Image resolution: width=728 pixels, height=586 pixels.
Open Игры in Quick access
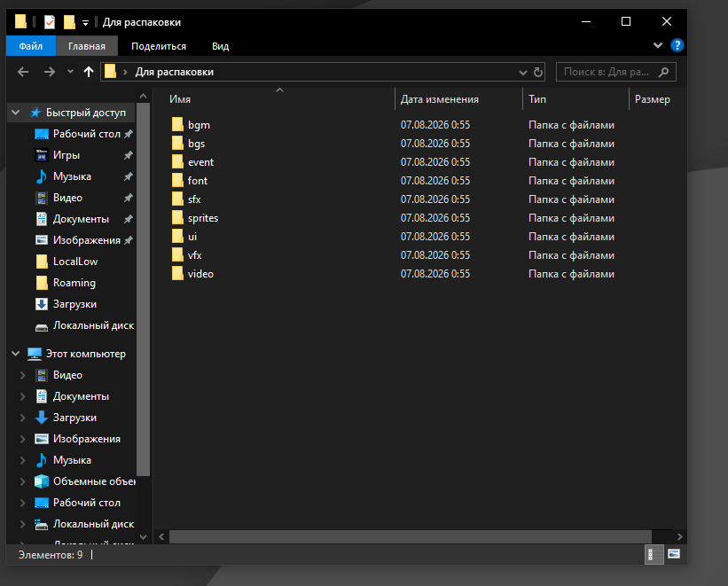point(67,155)
